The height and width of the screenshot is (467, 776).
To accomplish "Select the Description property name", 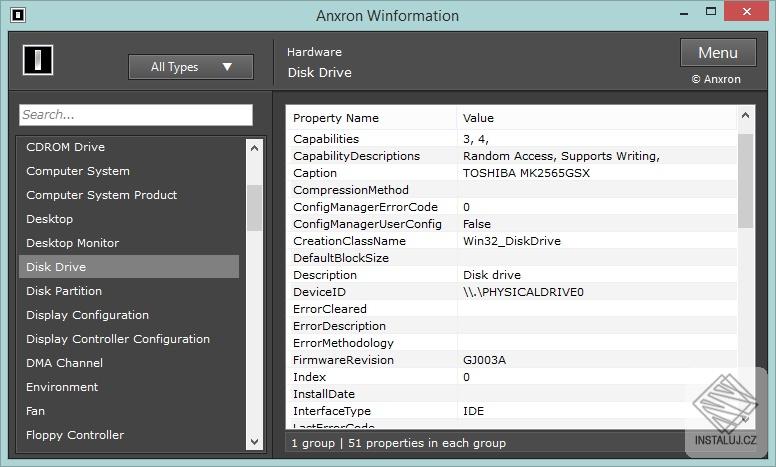I will coord(325,275).
